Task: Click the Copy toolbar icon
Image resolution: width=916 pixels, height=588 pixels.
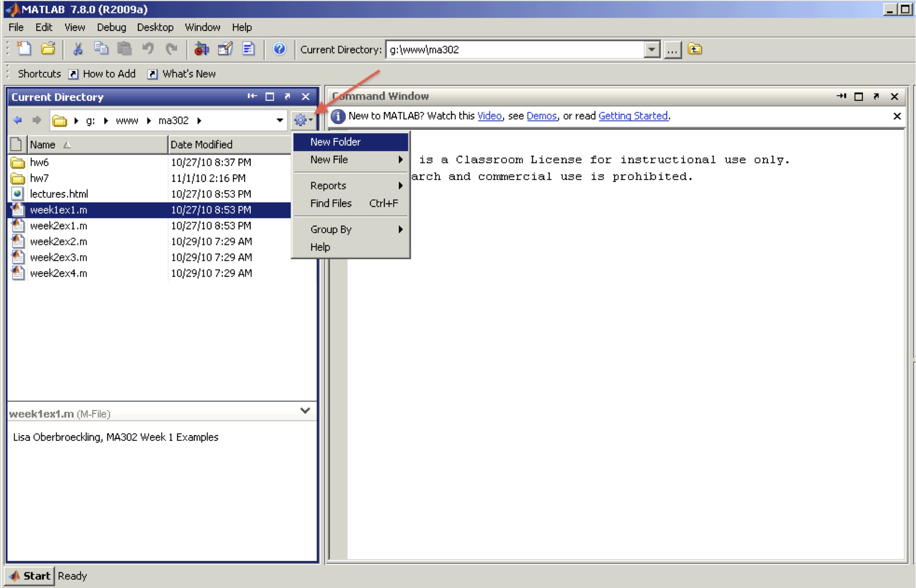Action: click(101, 49)
